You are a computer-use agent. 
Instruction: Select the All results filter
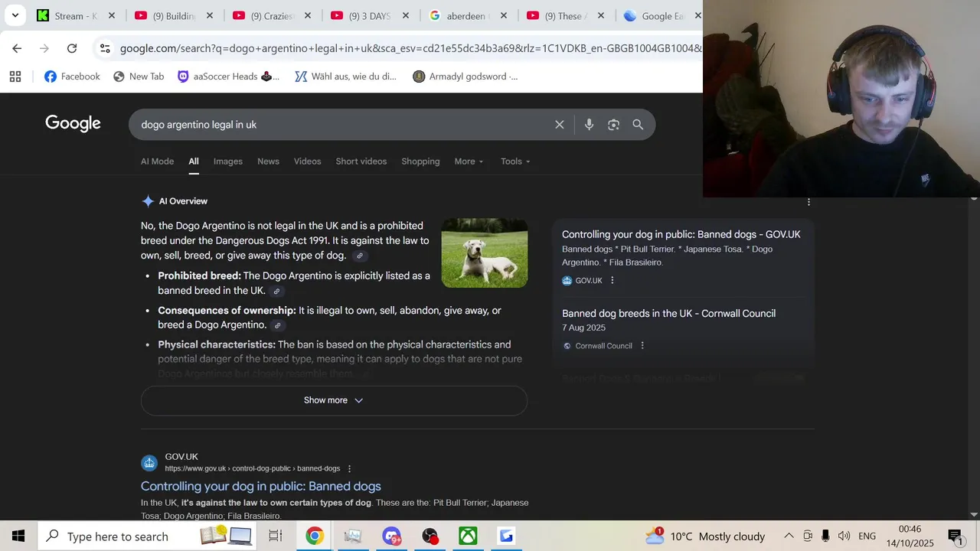[194, 161]
